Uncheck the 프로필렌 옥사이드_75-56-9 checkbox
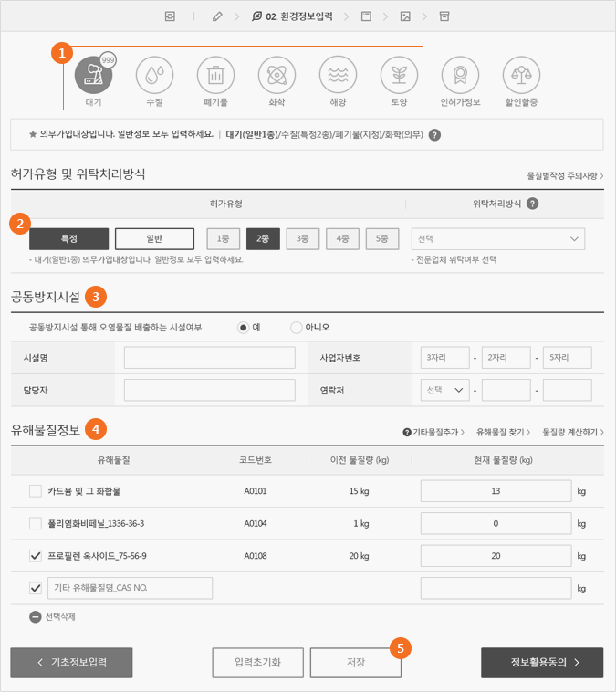Viewport: 616px width, 692px height. [36, 556]
